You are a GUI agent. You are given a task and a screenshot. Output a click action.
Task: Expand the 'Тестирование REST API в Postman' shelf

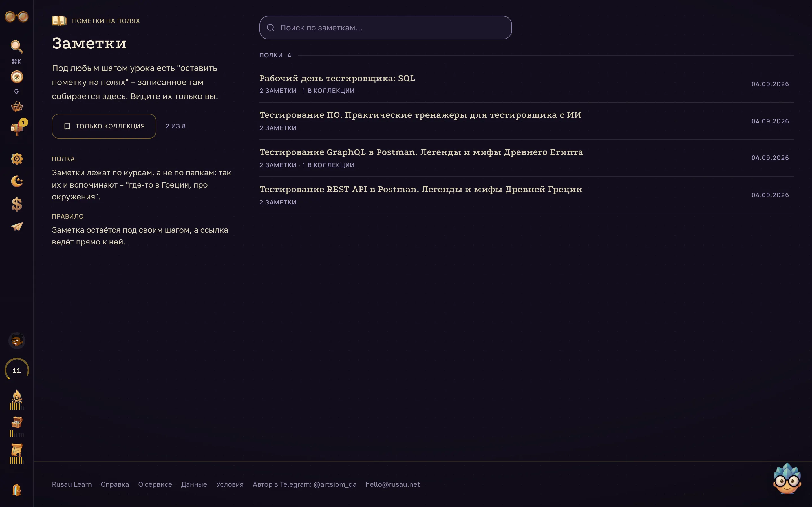point(526,195)
